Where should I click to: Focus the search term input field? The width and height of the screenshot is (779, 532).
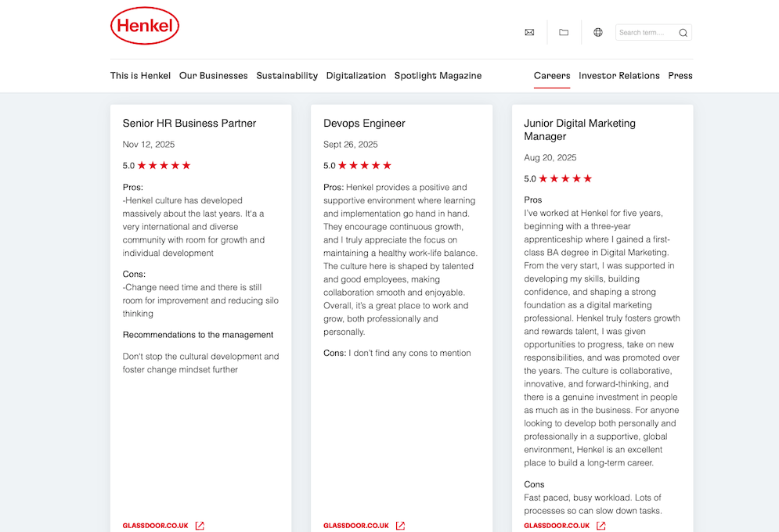pos(645,33)
